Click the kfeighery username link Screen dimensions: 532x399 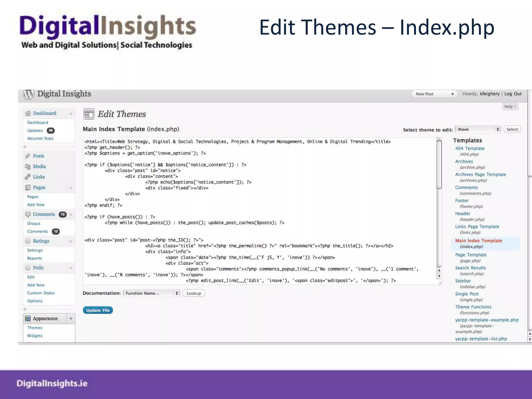490,94
